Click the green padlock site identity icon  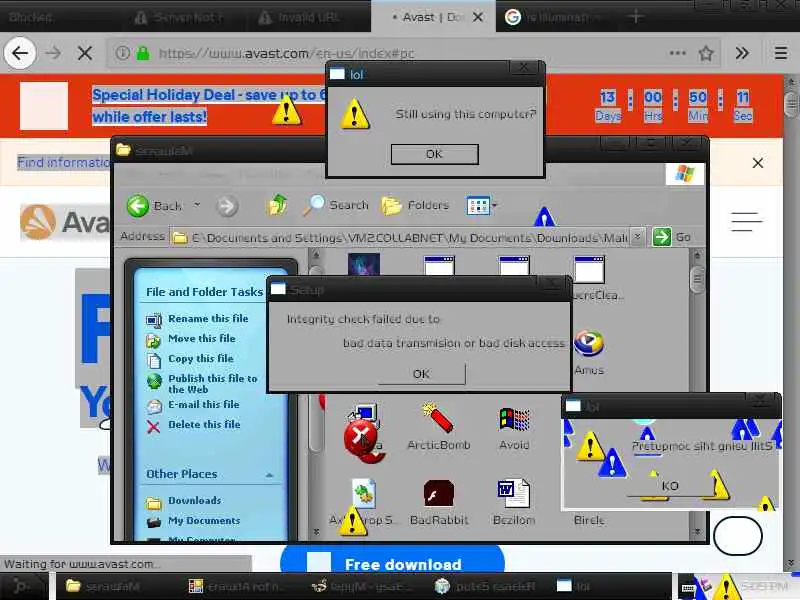pos(143,53)
